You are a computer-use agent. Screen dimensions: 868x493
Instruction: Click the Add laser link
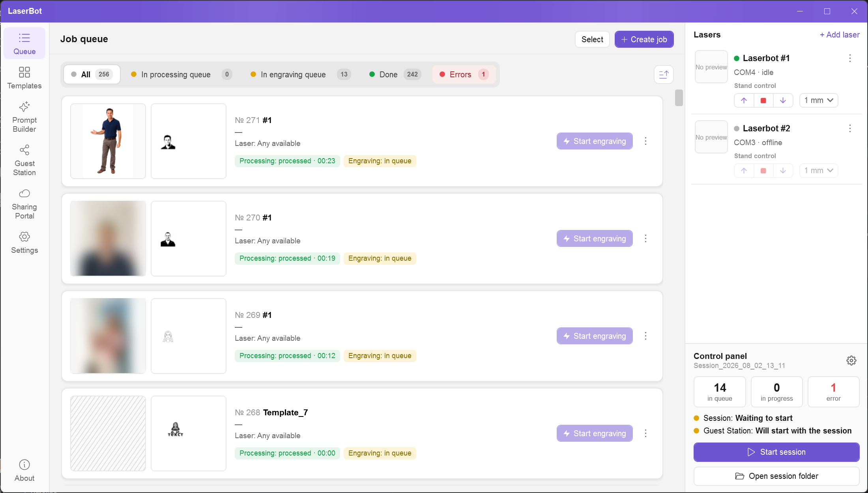840,35
